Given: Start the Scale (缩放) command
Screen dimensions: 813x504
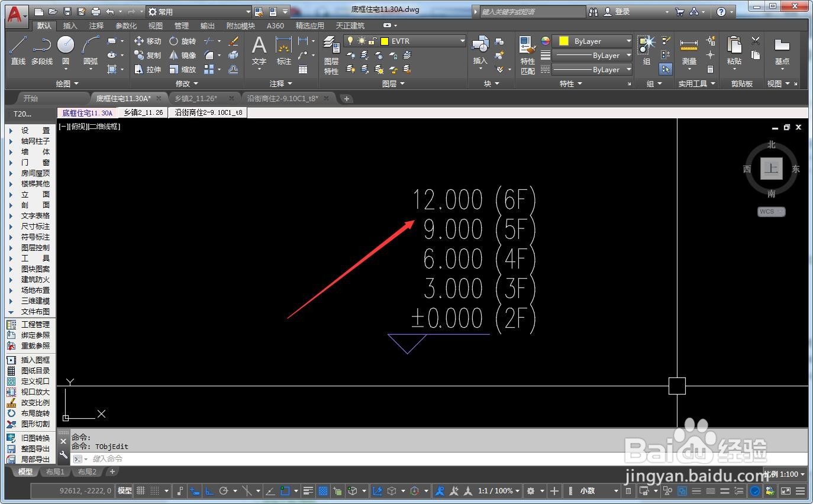Looking at the screenshot, I should (x=182, y=69).
